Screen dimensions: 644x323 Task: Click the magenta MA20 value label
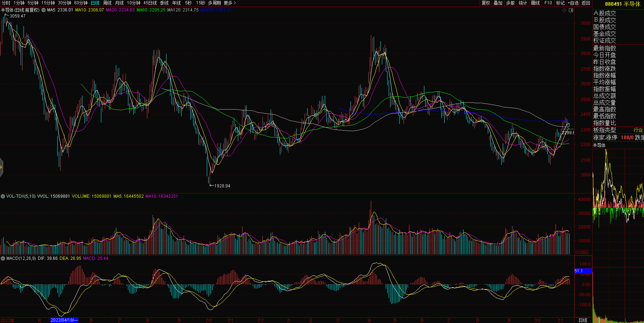coord(120,10)
